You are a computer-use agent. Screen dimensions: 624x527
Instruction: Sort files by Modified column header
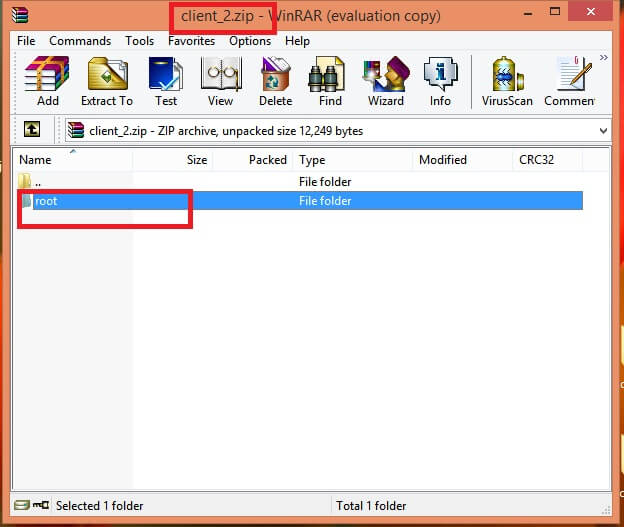click(442, 160)
